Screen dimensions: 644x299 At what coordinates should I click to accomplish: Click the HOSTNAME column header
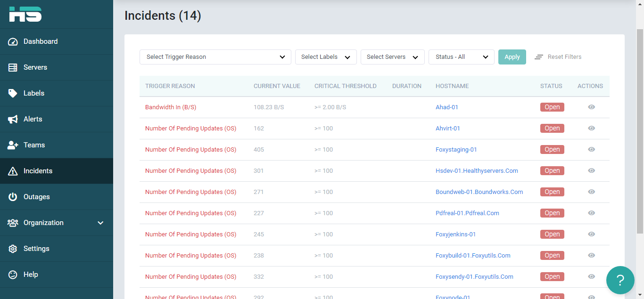pos(452,86)
